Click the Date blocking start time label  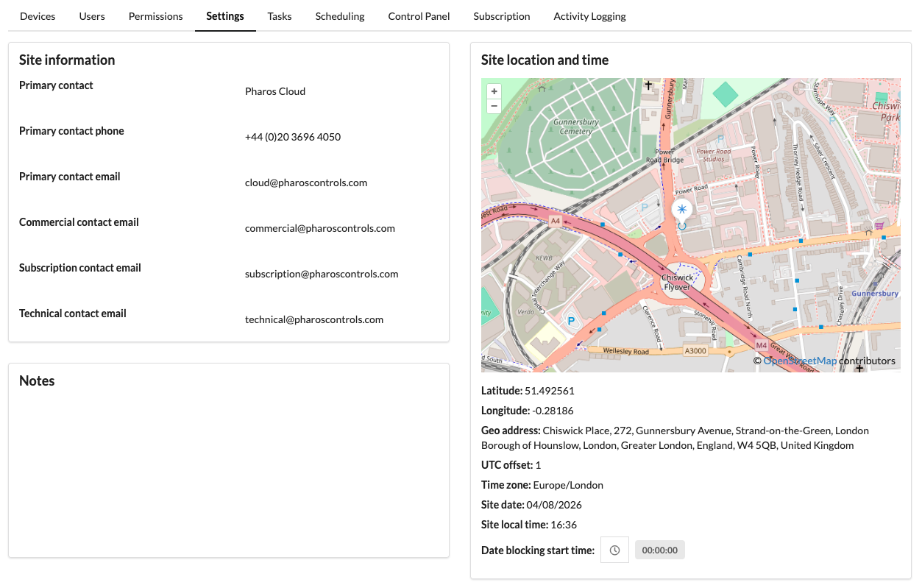538,550
